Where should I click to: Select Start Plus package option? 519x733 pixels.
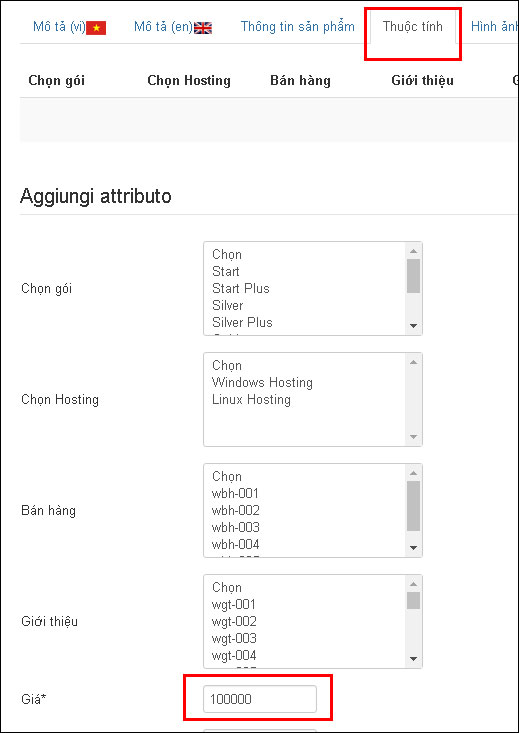coord(241,288)
